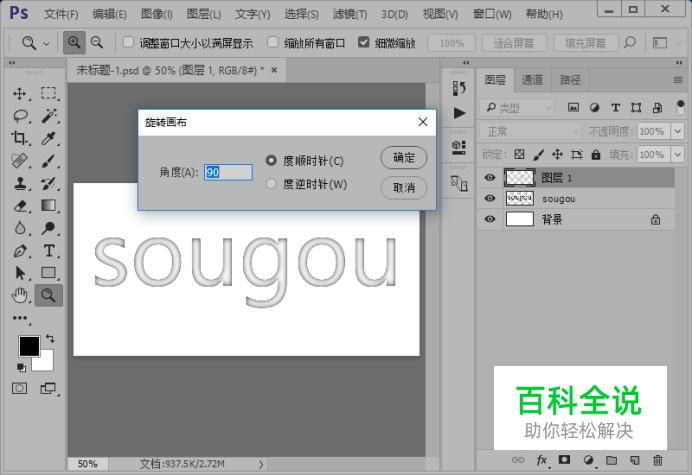Switch to the 路径 tab
Viewport: 692px width, 475px height.
tap(570, 80)
